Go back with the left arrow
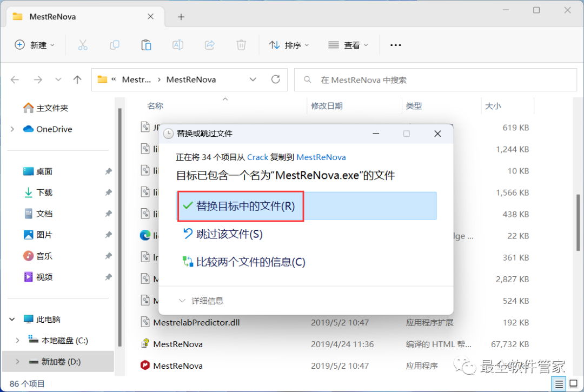This screenshot has width=584, height=392. [15, 79]
